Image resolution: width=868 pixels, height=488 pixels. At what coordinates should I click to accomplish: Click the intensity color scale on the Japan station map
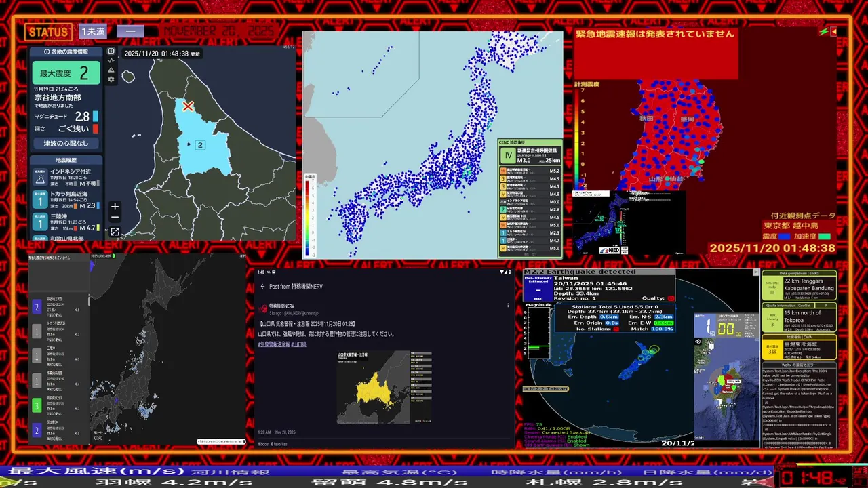point(310,215)
